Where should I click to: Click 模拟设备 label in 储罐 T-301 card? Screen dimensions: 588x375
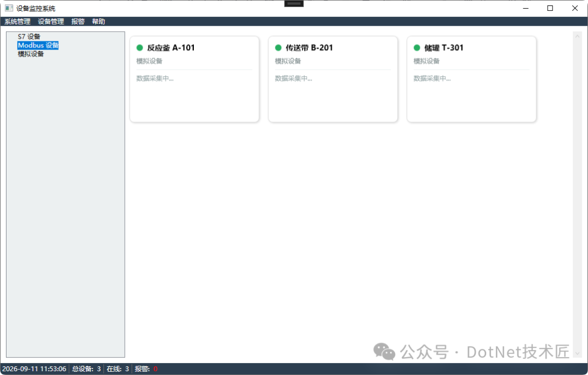(426, 61)
